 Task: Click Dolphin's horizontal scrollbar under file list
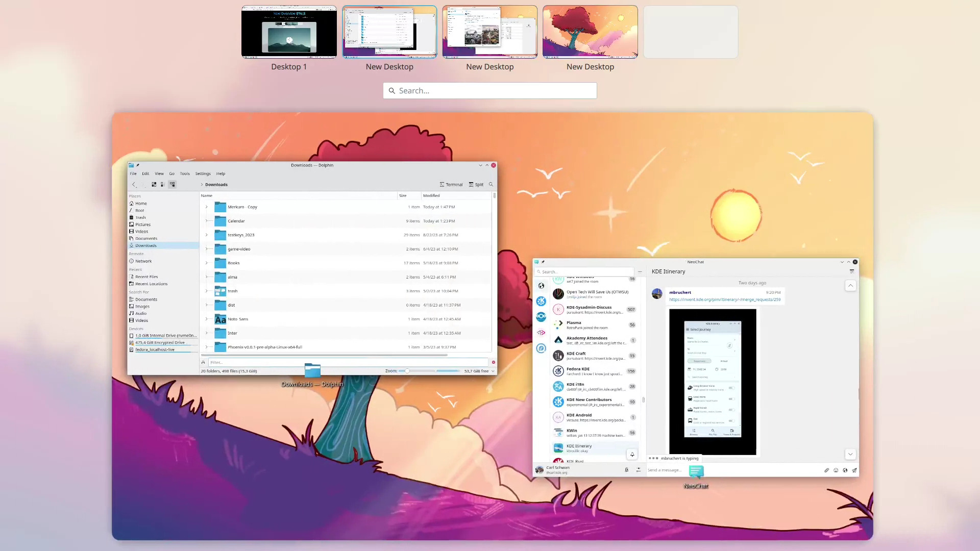tap(325, 355)
